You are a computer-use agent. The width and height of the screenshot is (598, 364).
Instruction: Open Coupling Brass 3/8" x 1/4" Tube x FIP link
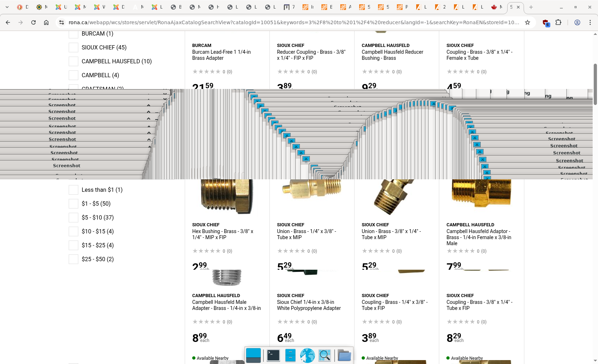click(x=479, y=305)
